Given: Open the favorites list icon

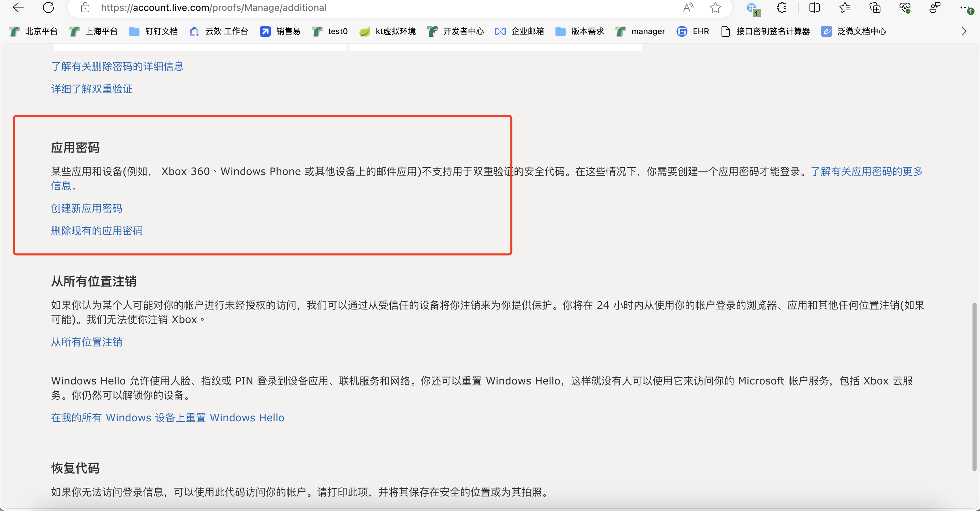Looking at the screenshot, I should click(845, 7).
